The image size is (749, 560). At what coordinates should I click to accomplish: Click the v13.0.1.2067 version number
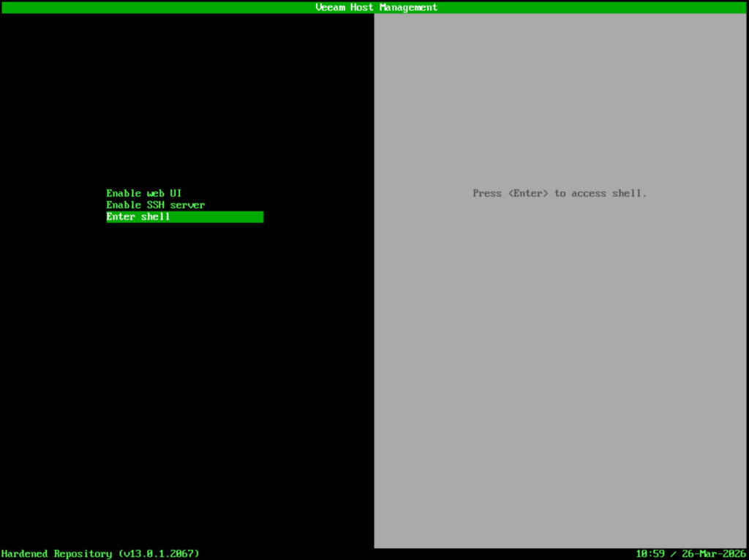(x=159, y=553)
